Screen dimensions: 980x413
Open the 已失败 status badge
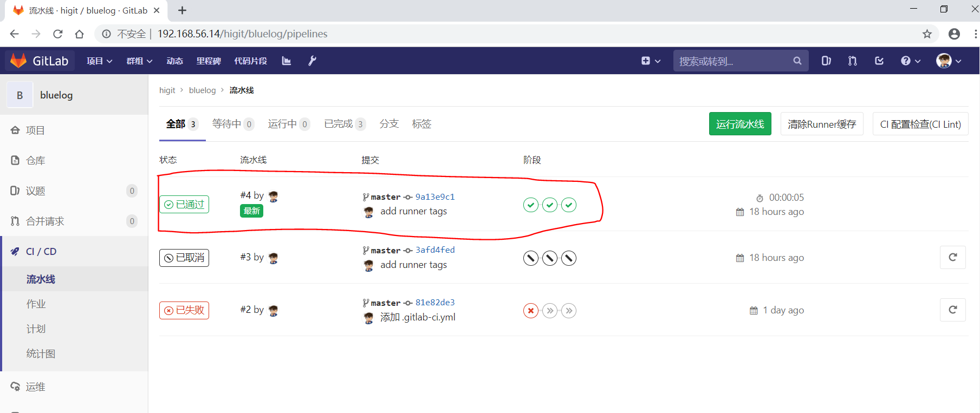(184, 310)
